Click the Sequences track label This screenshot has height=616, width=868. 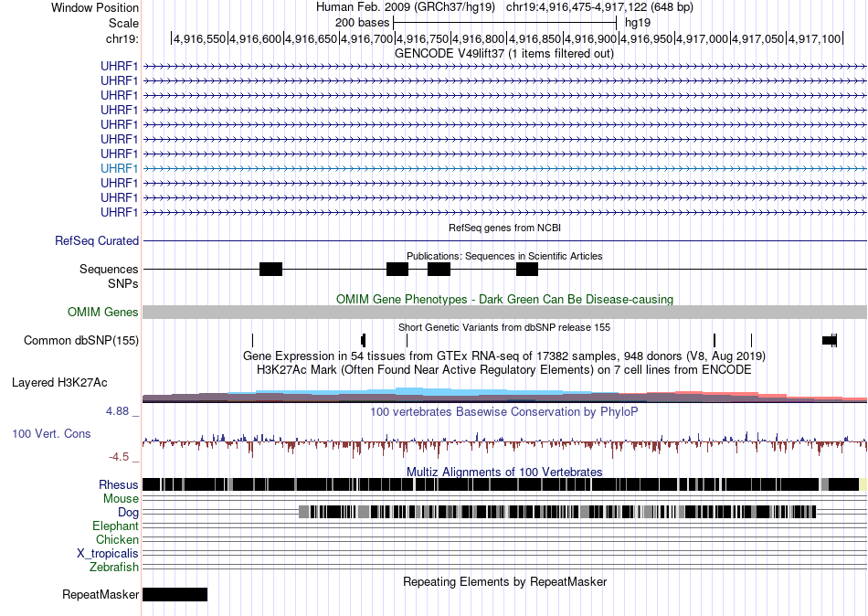point(109,270)
